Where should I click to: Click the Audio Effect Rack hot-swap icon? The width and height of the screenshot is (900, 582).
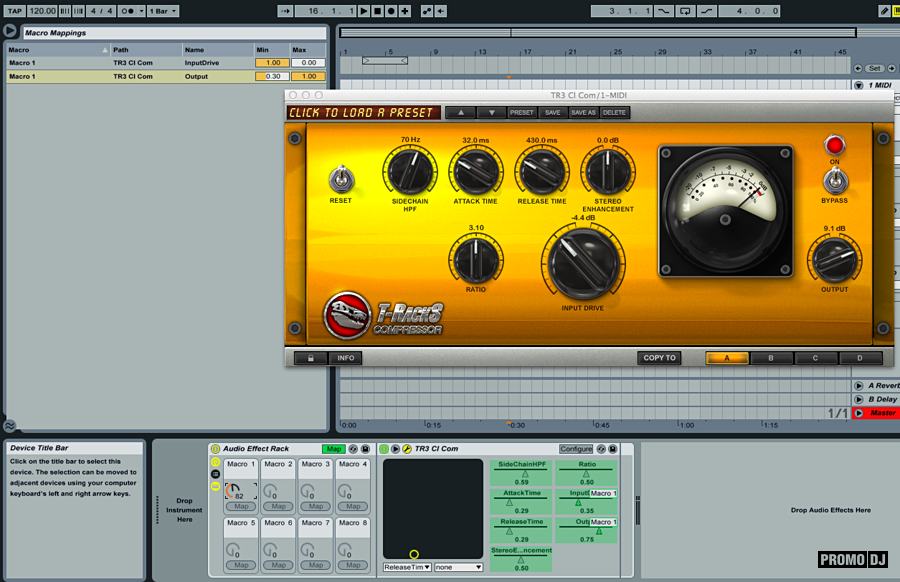tap(354, 449)
